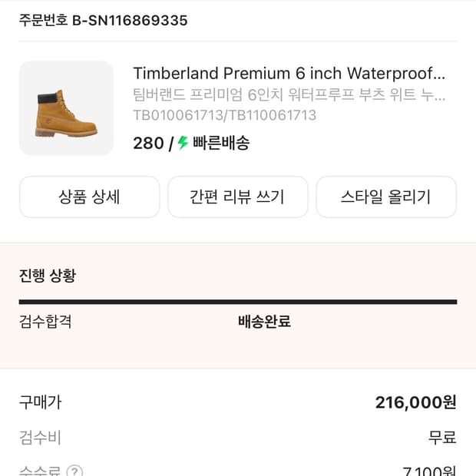This screenshot has width=476, height=476.
Task: Click the model number TB010061713/TB110061713
Action: [224, 115]
